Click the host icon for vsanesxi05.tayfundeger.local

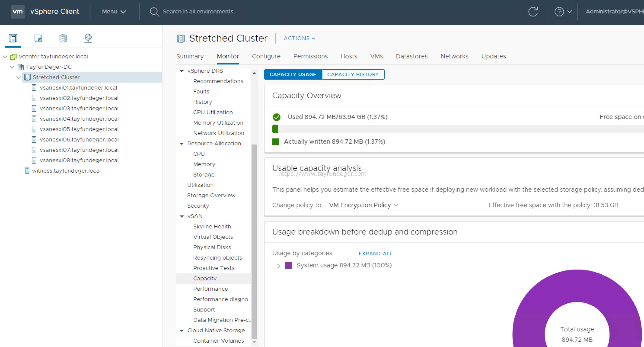pos(34,129)
